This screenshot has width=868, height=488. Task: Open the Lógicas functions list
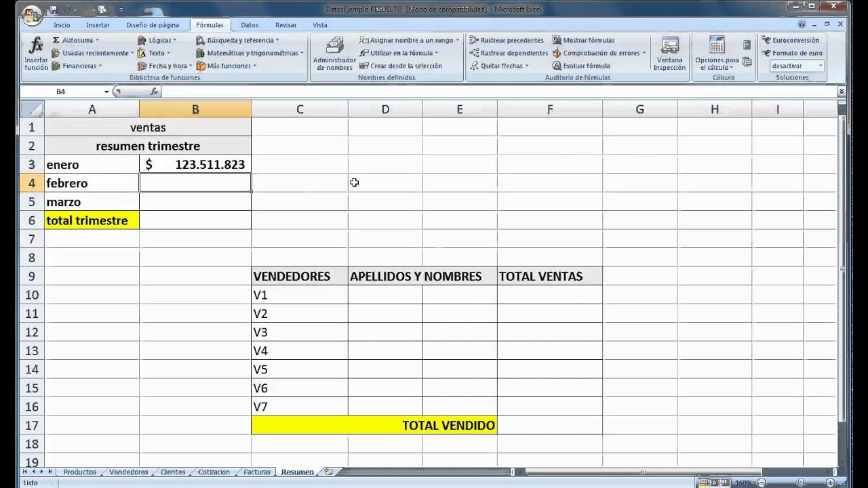coord(156,40)
